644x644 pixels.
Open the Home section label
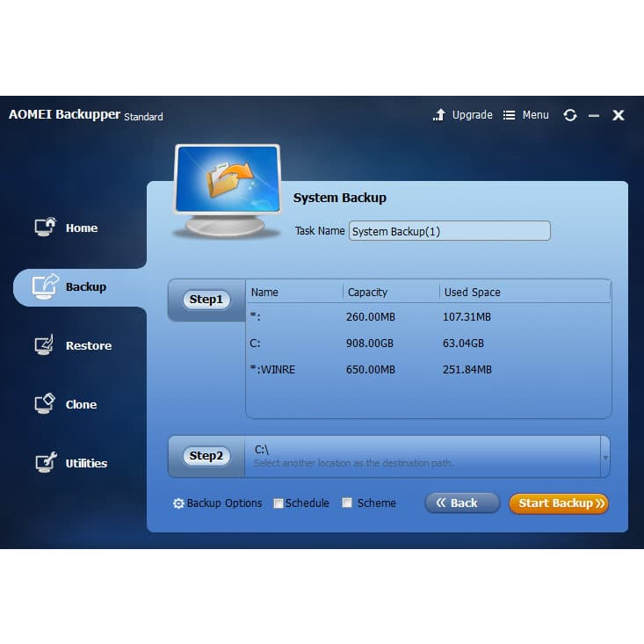pyautogui.click(x=82, y=228)
